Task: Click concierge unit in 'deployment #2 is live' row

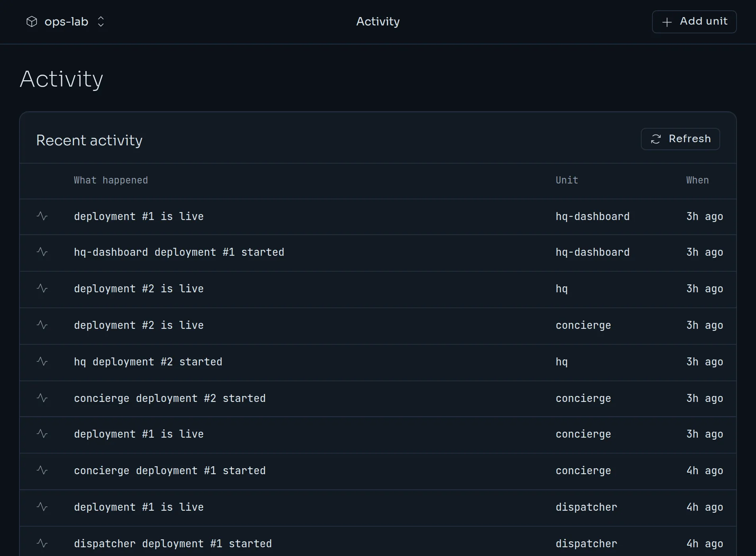Action: coord(583,325)
